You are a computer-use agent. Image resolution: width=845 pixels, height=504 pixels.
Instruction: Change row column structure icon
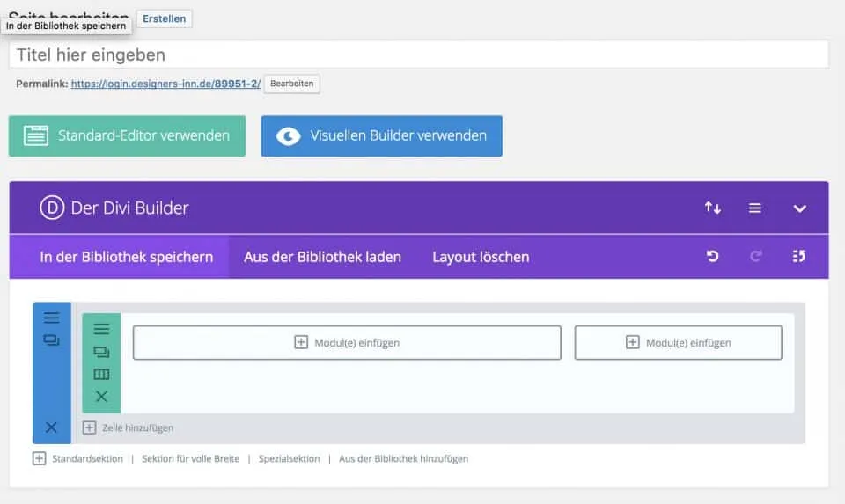pyautogui.click(x=101, y=375)
